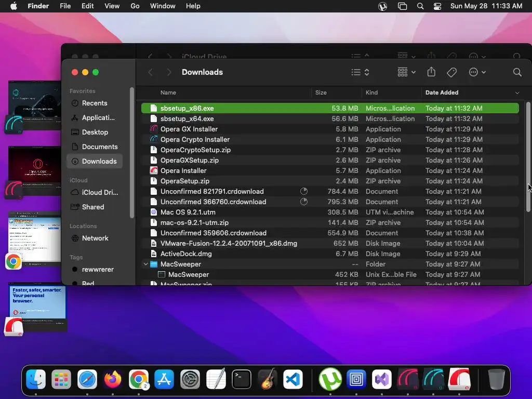
Task: Open the Chrome minimized window thumbnail
Action: 34,239
